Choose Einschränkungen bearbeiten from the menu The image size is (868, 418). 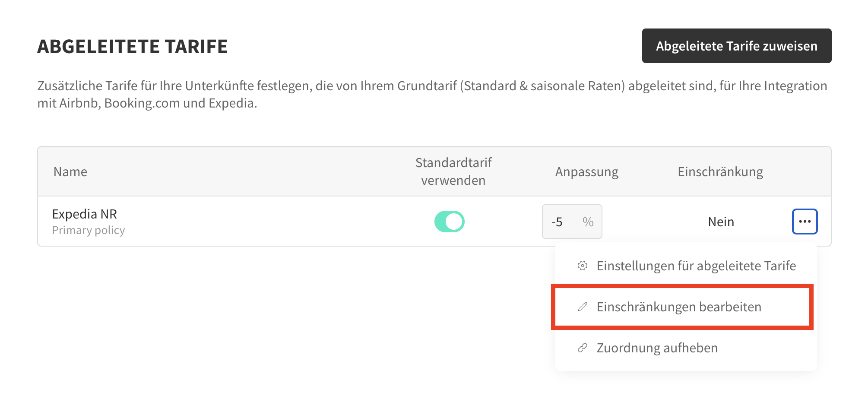[682, 307]
